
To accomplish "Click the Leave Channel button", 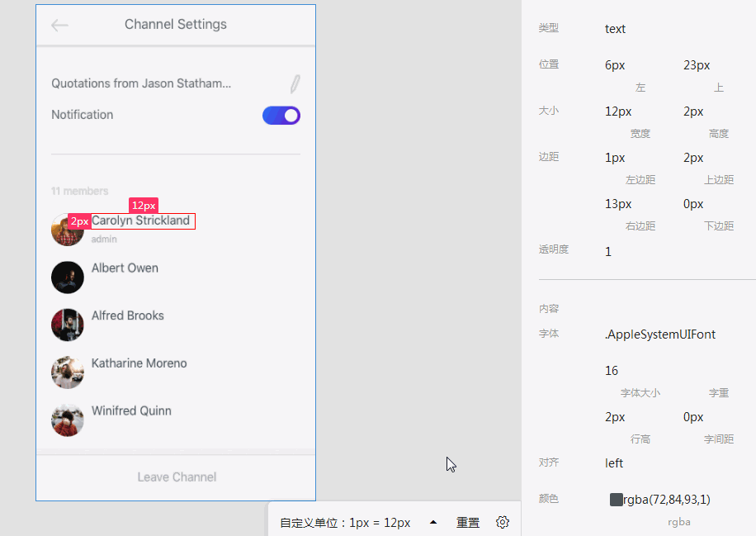I will (177, 477).
